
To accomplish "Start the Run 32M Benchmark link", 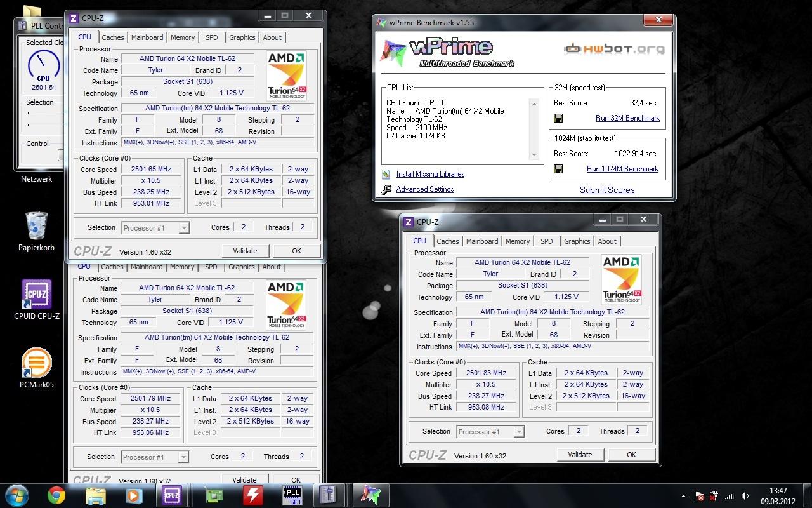I will [627, 118].
